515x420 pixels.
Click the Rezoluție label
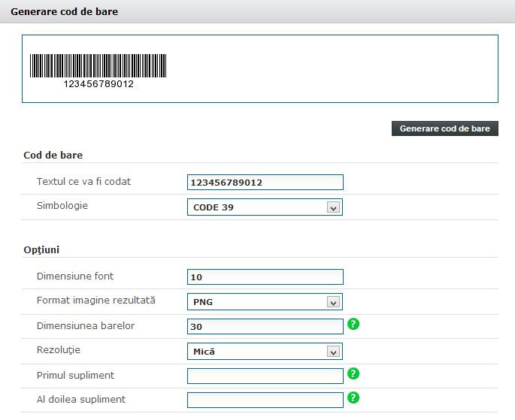click(59, 350)
